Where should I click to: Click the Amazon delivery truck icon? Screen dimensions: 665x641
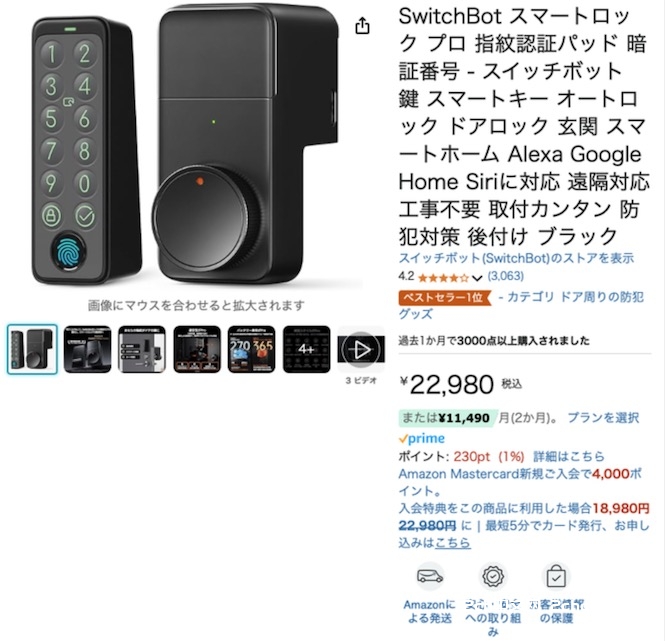tap(430, 577)
